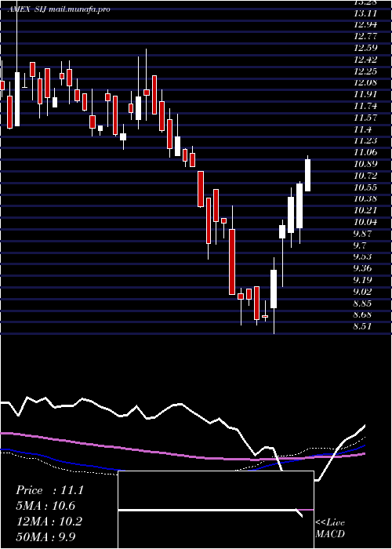The width and height of the screenshot is (392, 549).
Task: Click the 12.77 price axis label
Action: tap(365, 36)
